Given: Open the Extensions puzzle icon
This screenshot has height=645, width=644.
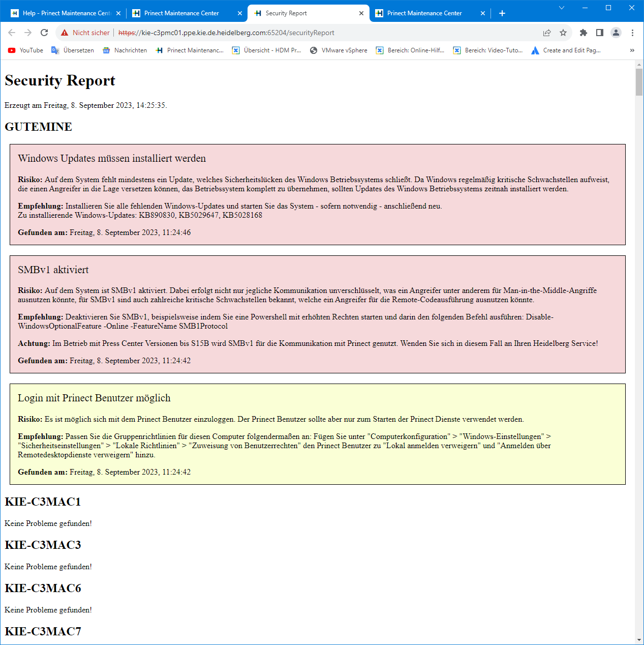Looking at the screenshot, I should pyautogui.click(x=584, y=33).
